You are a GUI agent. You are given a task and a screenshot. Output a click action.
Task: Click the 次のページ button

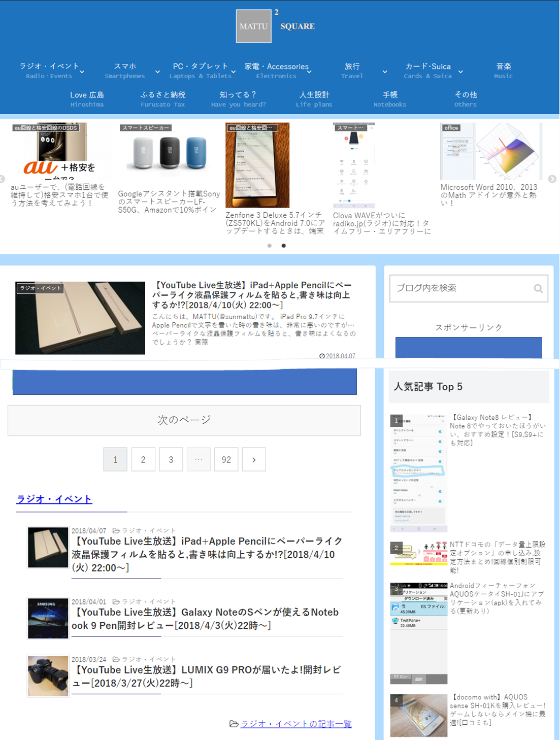[184, 420]
